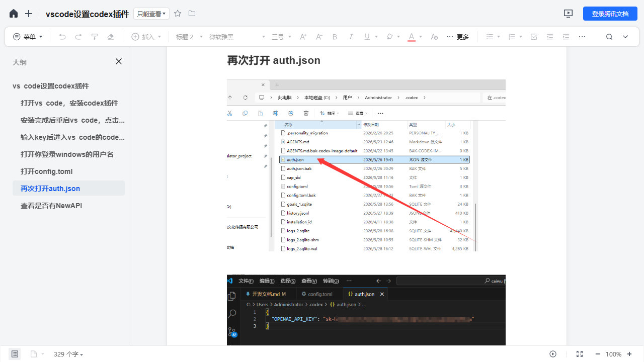644x362 pixels.
Task: Increase the paragraph indent
Action: (566, 37)
